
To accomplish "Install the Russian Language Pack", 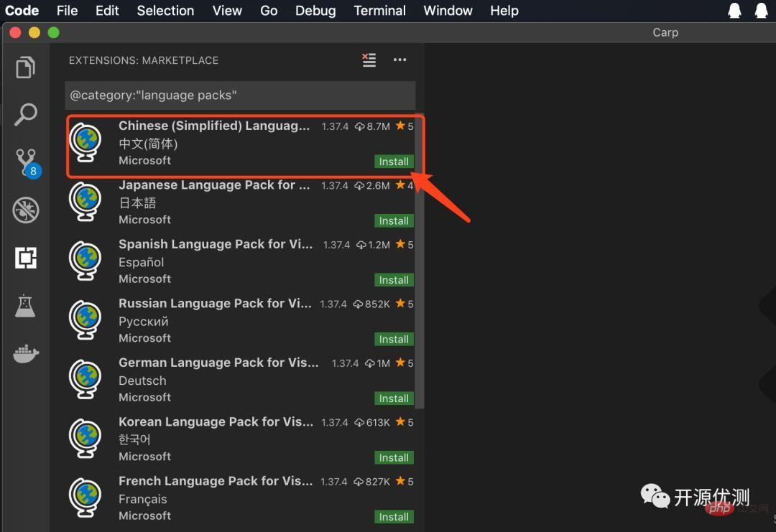I will click(x=394, y=339).
